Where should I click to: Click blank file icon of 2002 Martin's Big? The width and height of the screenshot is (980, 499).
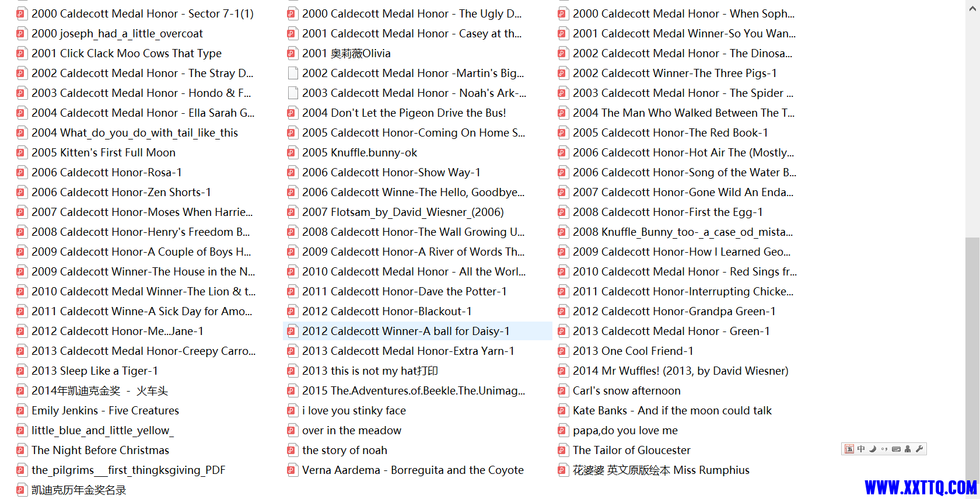point(292,73)
